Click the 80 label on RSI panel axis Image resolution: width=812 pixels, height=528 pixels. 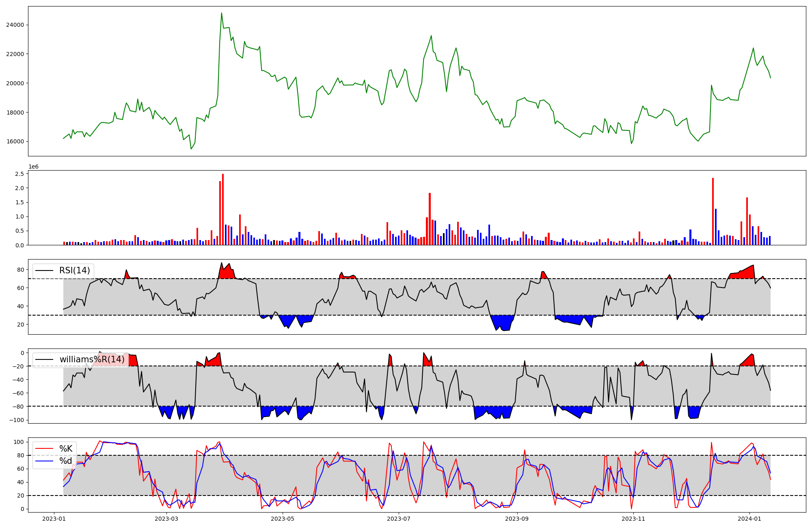coord(21,270)
